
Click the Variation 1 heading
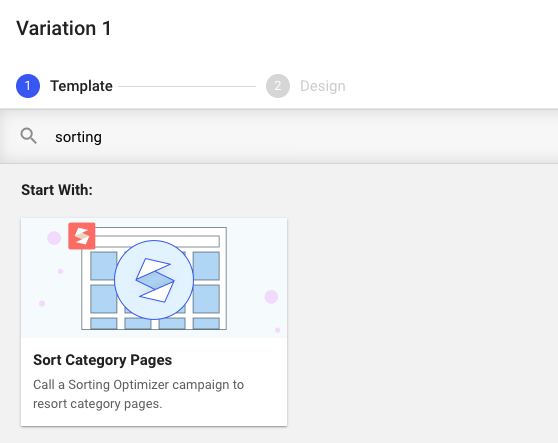(x=64, y=28)
